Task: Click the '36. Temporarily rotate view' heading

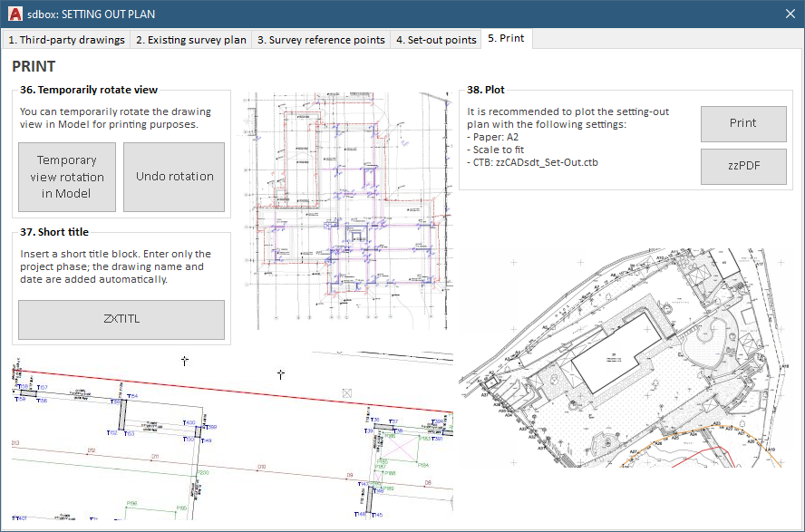Action: (89, 90)
